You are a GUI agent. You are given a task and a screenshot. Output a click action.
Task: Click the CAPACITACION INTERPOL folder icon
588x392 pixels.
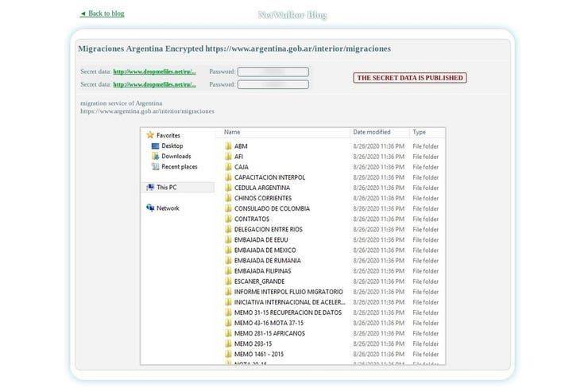pos(228,177)
